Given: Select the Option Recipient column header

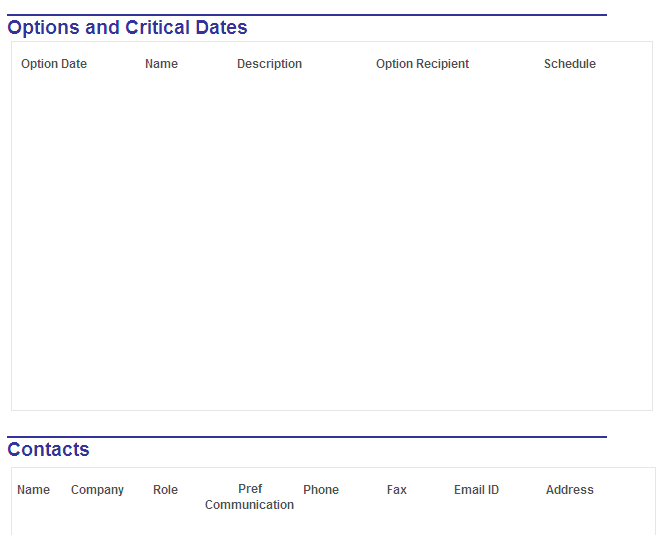Looking at the screenshot, I should pyautogui.click(x=422, y=64).
